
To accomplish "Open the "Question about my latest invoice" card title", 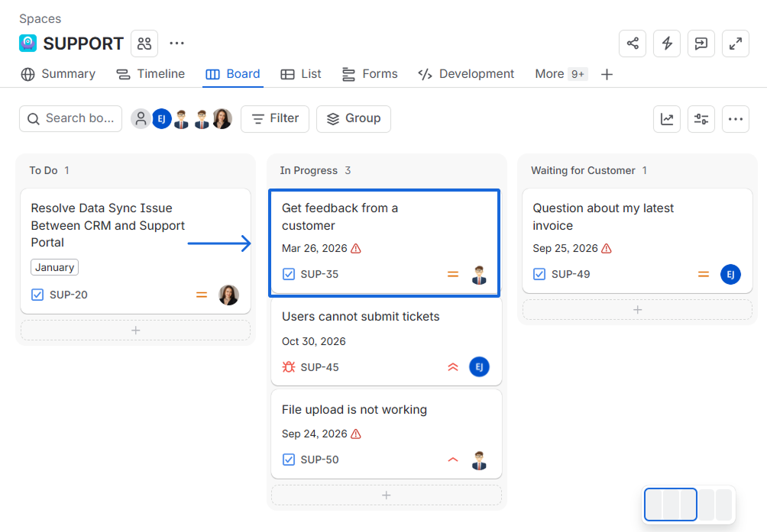I will pos(603,217).
